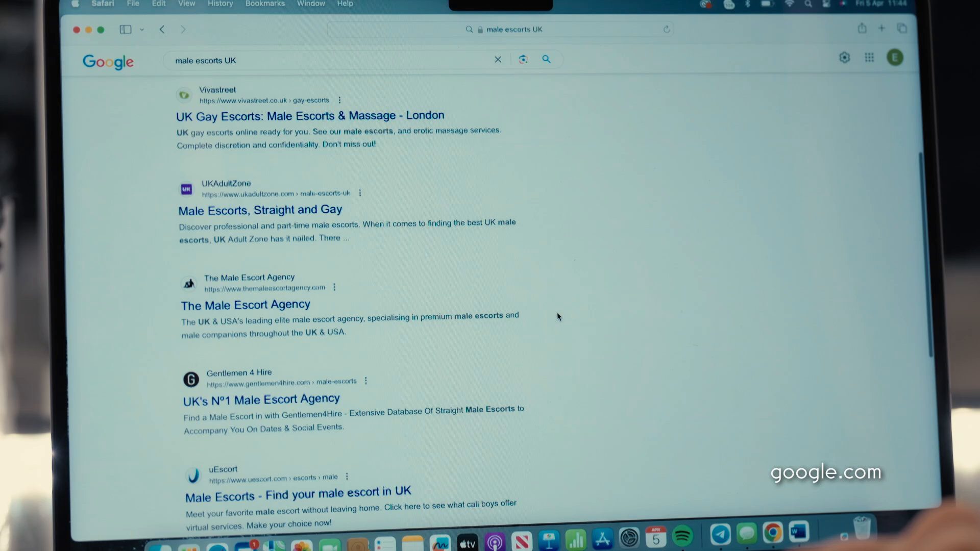980x551 pixels.
Task: Open the History menu
Action: [x=220, y=4]
